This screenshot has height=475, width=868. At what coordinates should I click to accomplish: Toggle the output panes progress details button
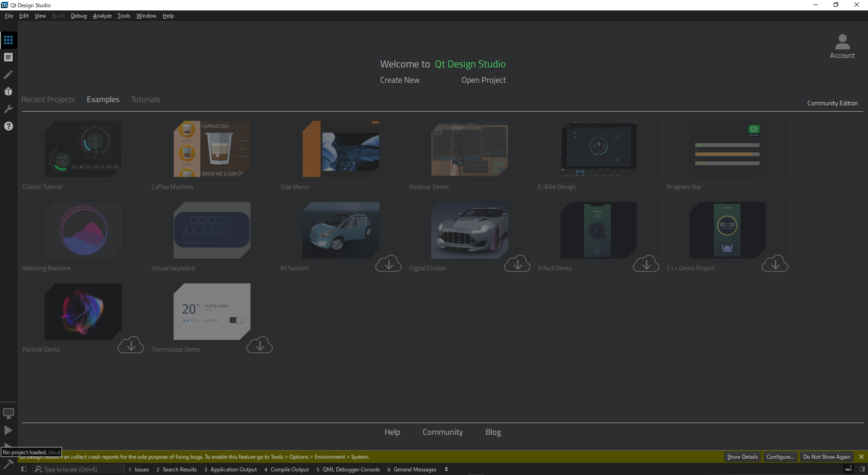[x=849, y=469]
